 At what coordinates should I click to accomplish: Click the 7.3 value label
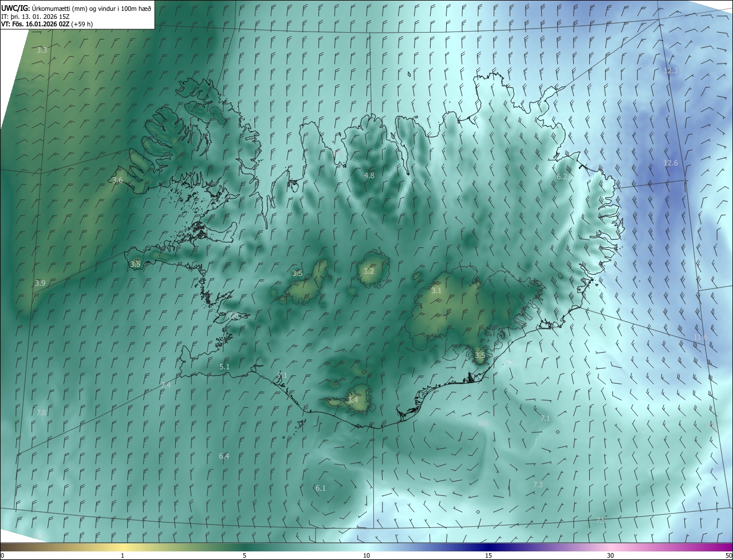coord(538,484)
